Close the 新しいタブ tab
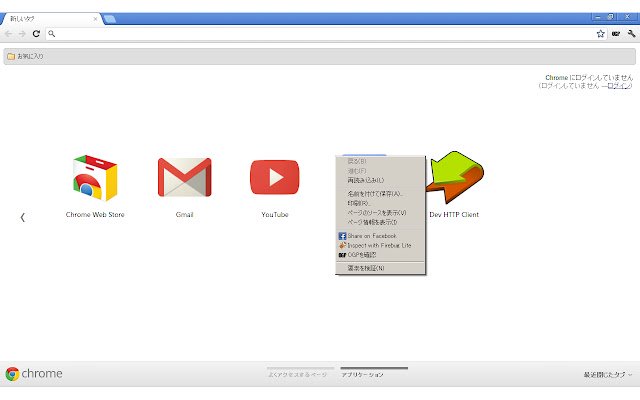 coord(96,19)
